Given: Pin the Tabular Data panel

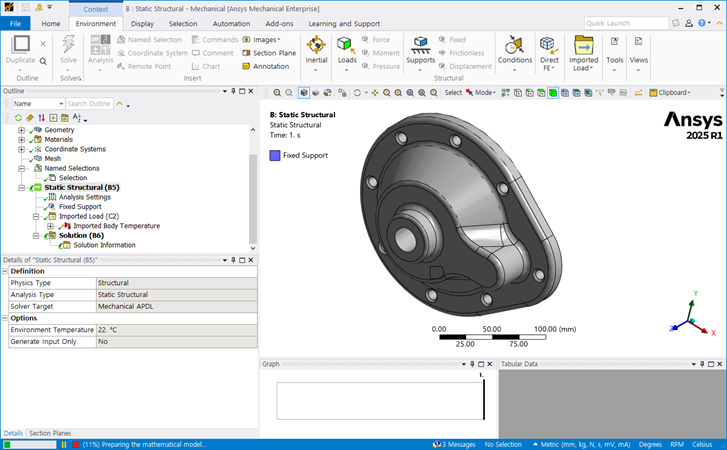Looking at the screenshot, I should [x=702, y=364].
